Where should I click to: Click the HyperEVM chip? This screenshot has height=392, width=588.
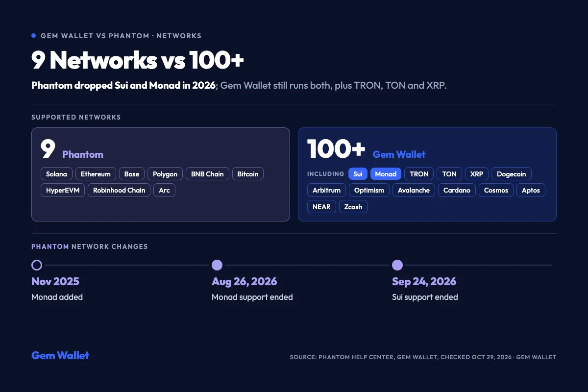click(63, 190)
